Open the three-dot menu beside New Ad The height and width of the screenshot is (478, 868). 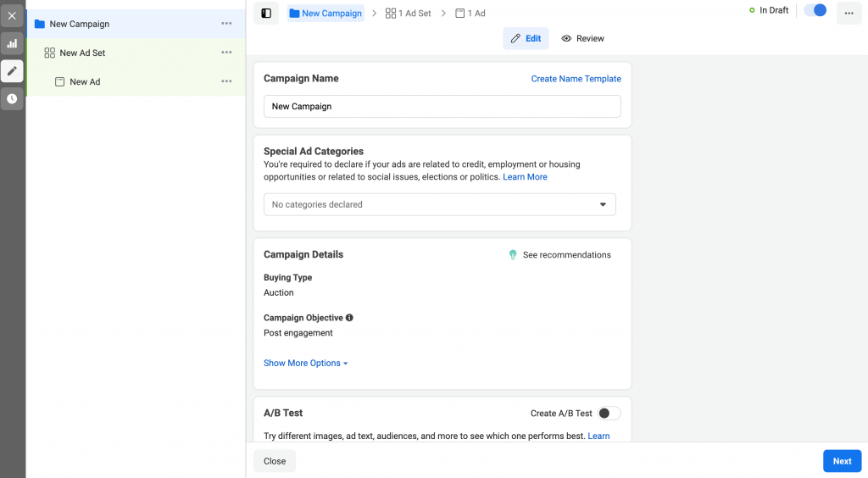(226, 81)
